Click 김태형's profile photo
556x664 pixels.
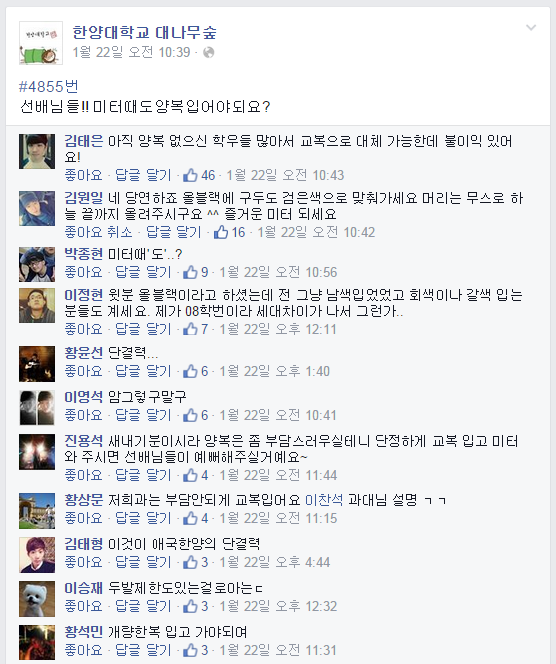click(37, 555)
